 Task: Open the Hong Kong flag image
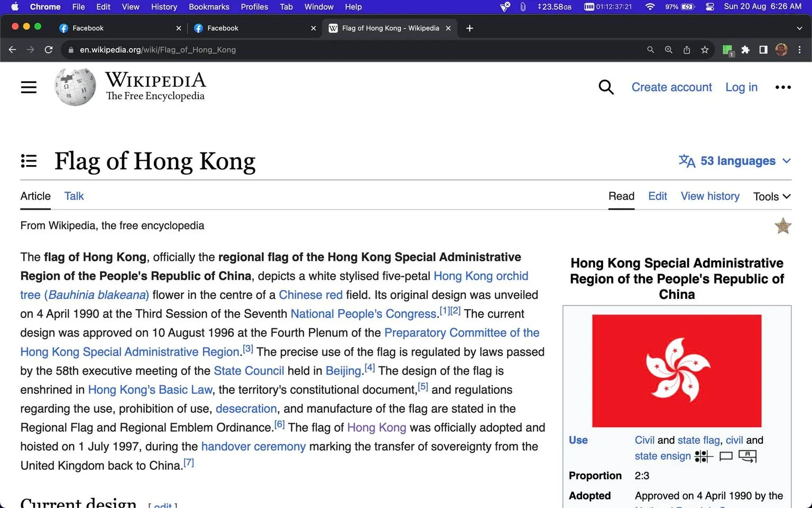(677, 371)
